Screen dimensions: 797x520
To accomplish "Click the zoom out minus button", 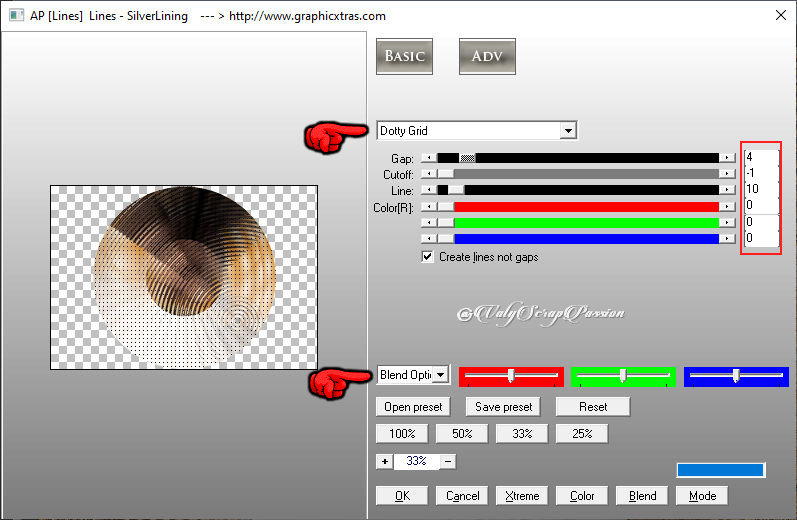I will (448, 461).
